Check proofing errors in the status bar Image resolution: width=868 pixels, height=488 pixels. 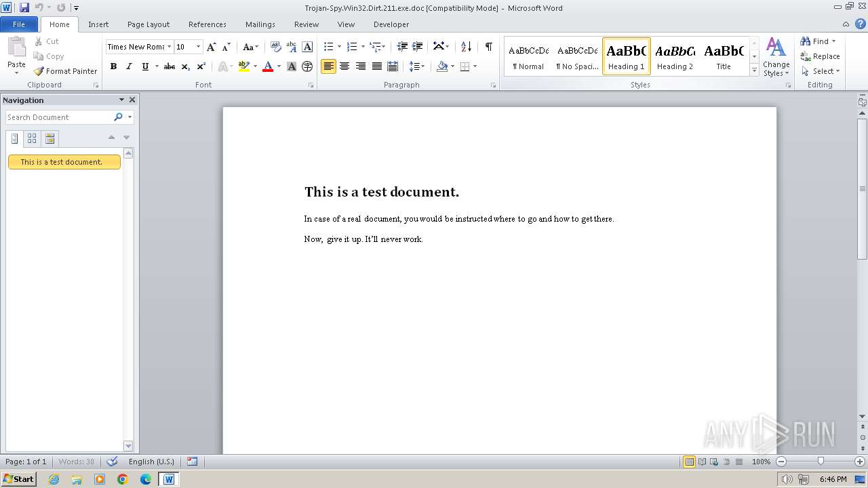point(113,462)
